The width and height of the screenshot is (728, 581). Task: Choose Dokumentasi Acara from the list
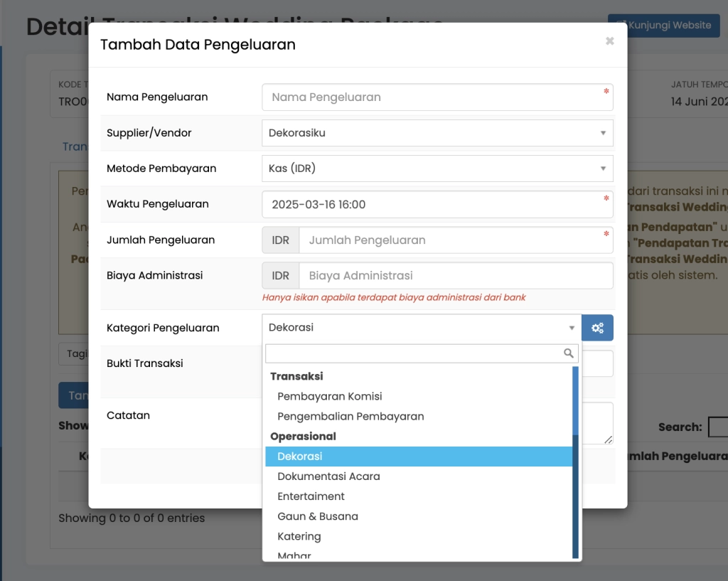[x=328, y=476]
